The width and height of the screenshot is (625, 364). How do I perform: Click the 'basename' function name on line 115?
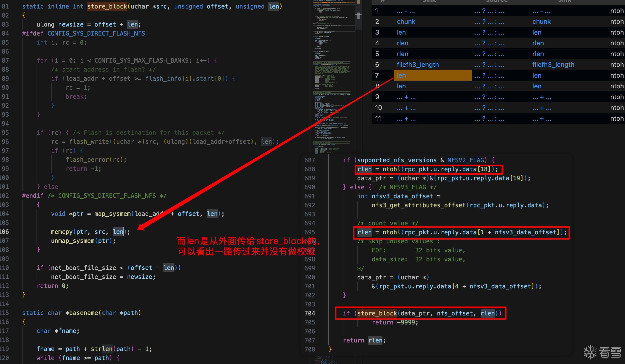click(83, 313)
